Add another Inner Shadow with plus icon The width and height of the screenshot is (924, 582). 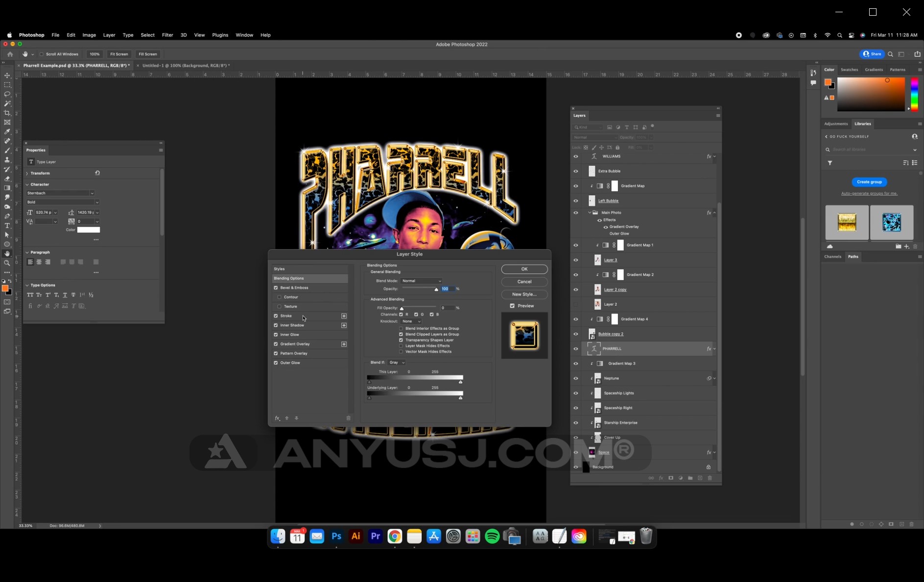tap(344, 325)
